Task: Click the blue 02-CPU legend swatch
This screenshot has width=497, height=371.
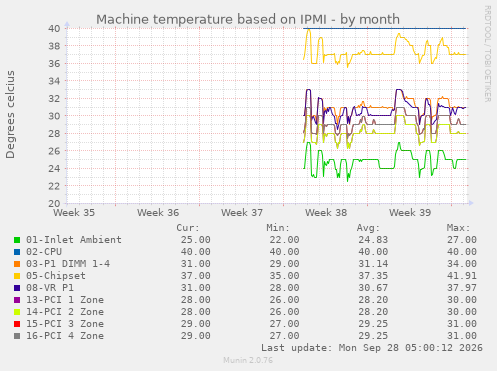Action: 17,252
